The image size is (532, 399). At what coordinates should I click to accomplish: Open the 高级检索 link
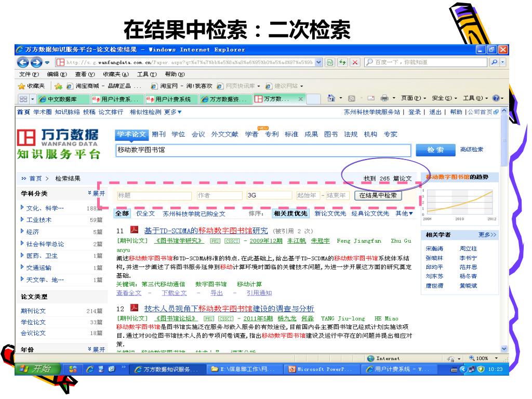(472, 149)
